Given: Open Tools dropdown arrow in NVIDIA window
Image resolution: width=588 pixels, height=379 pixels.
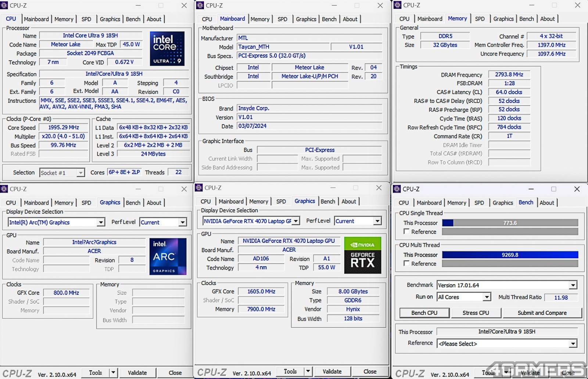Looking at the screenshot, I should tap(308, 371).
